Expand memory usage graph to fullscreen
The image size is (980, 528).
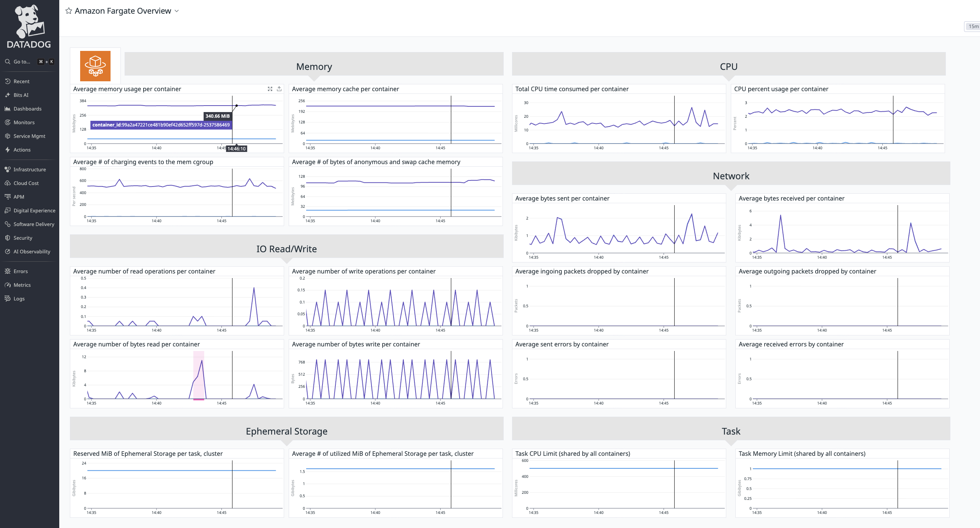tap(270, 89)
